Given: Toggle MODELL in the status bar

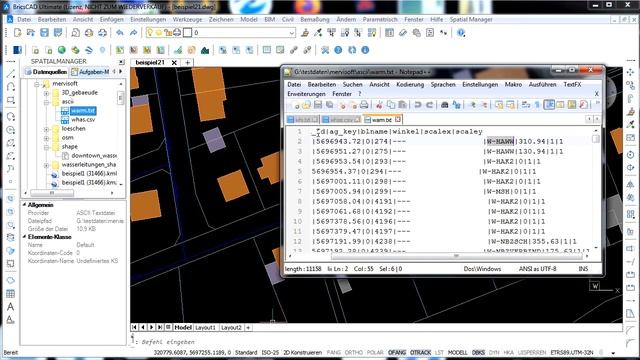Looking at the screenshot, I should tap(458, 353).
